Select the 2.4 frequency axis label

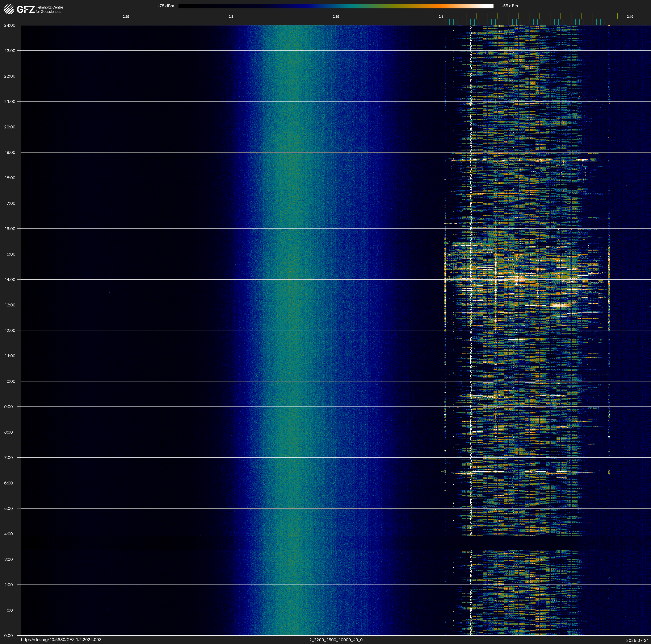(441, 17)
